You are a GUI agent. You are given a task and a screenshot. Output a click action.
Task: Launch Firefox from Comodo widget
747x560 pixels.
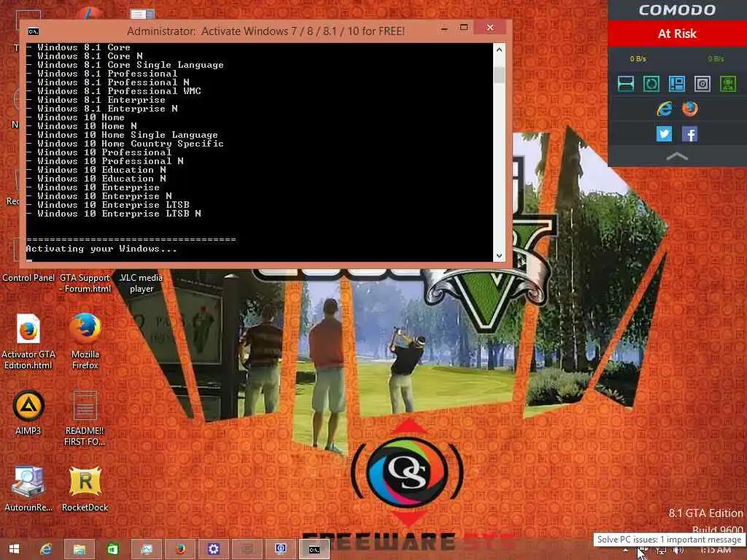[x=690, y=109]
